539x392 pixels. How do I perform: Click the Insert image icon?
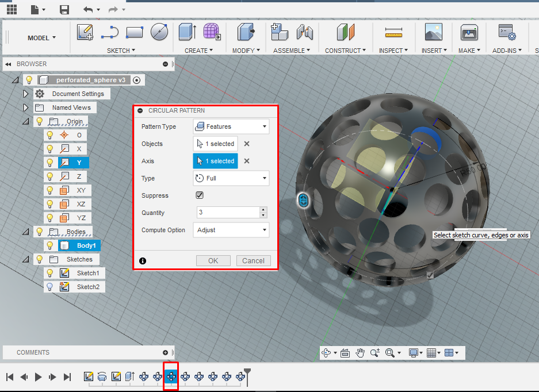click(x=434, y=32)
